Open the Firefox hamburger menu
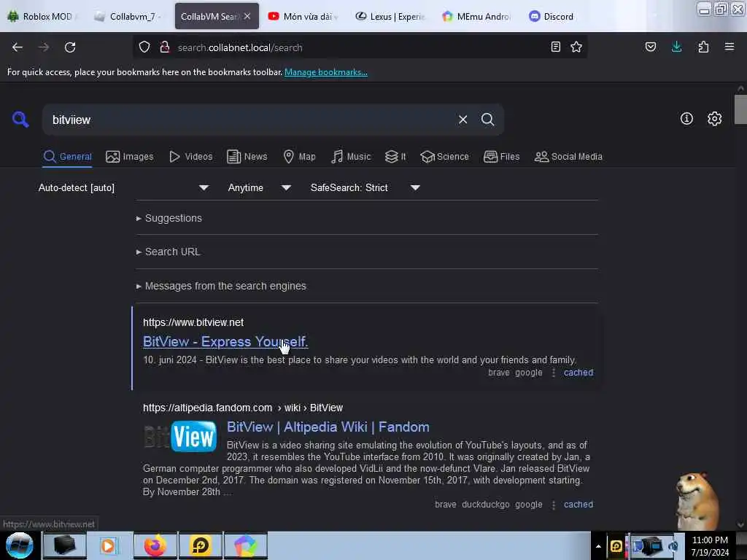 [729, 47]
